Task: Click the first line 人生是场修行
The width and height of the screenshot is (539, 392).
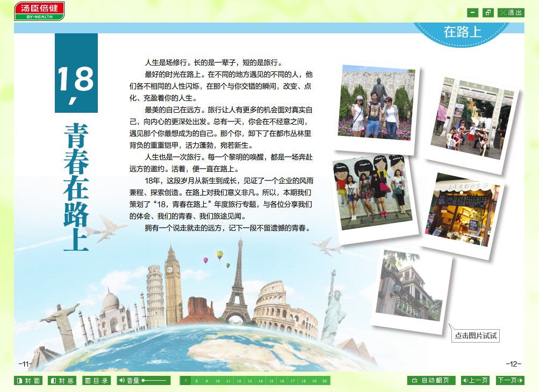Action: [x=213, y=62]
